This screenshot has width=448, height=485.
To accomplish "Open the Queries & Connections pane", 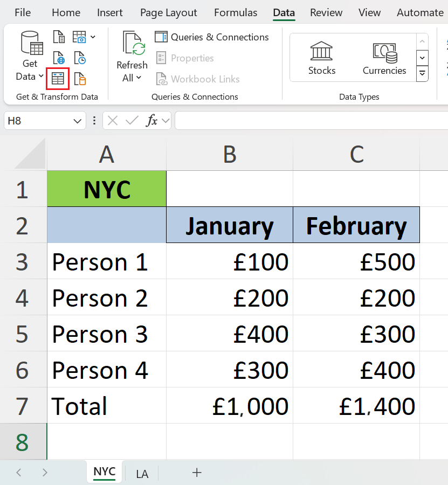I will click(x=211, y=37).
